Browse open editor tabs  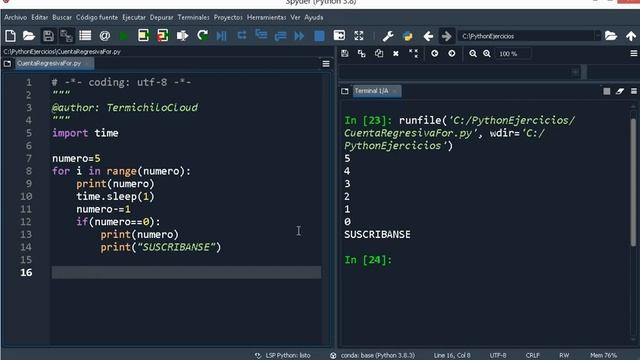point(7,64)
